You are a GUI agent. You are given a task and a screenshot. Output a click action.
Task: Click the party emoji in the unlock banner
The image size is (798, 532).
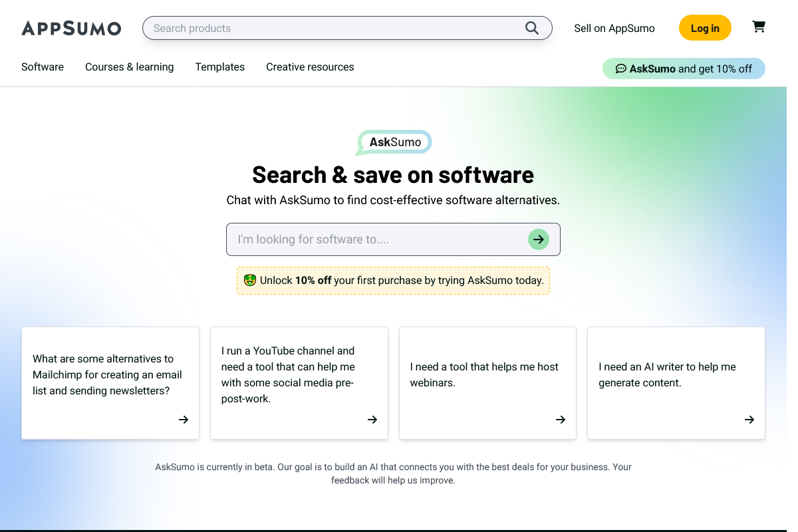[249, 280]
